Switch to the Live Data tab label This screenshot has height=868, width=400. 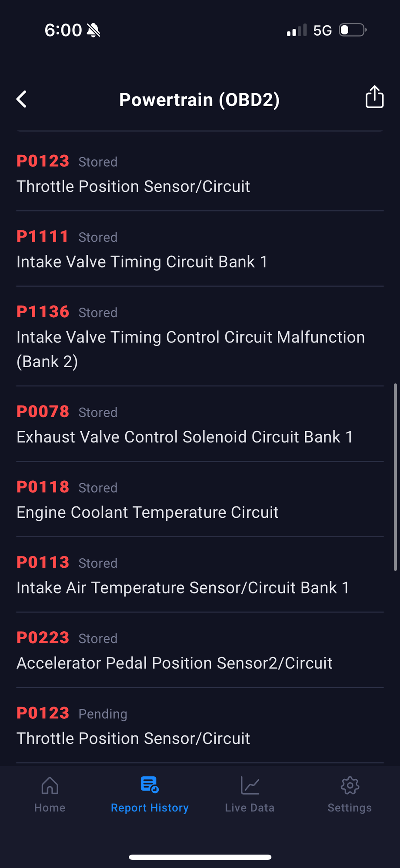point(250,808)
